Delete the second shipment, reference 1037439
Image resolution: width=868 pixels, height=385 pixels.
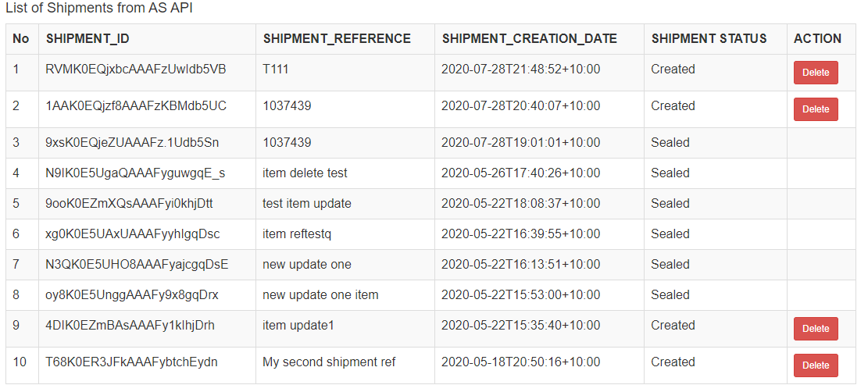point(816,109)
